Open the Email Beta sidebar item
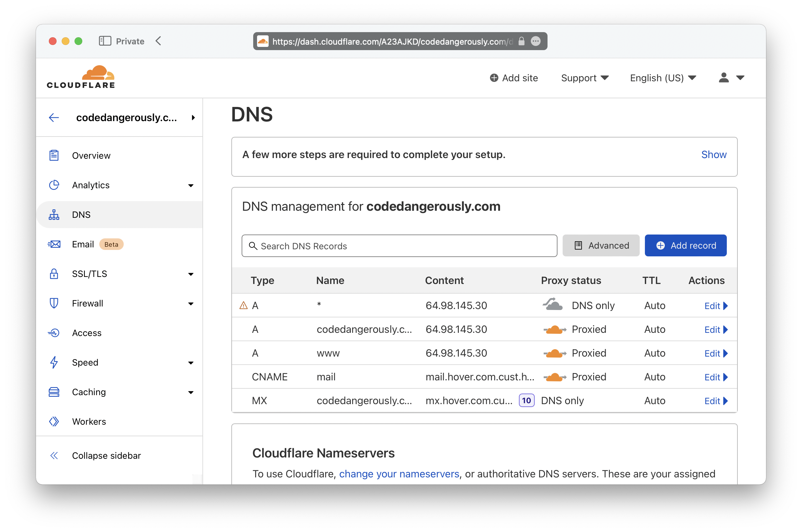The height and width of the screenshot is (532, 802). (83, 244)
